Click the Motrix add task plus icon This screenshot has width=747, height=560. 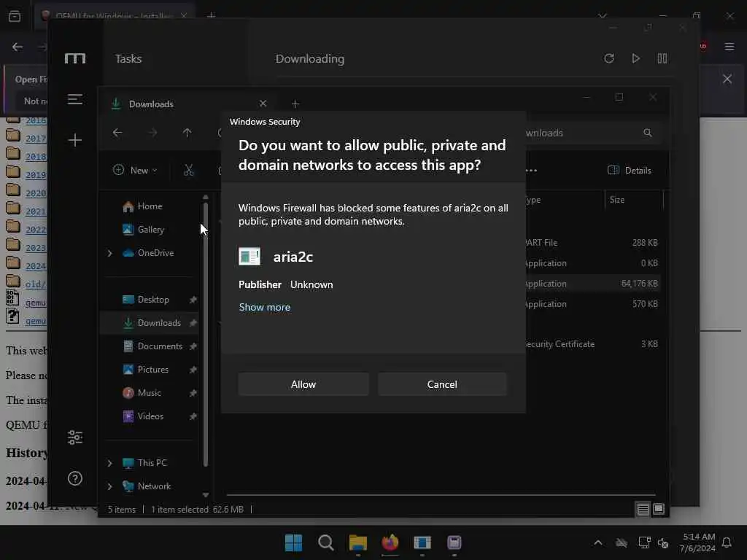click(x=75, y=140)
